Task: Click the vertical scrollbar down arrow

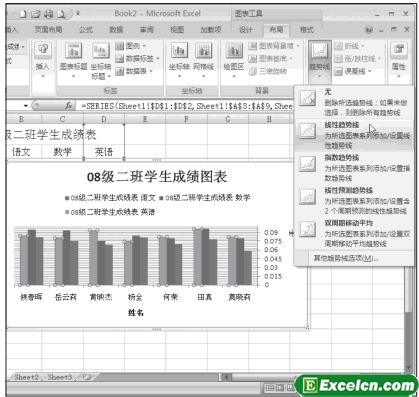Action: (409, 368)
